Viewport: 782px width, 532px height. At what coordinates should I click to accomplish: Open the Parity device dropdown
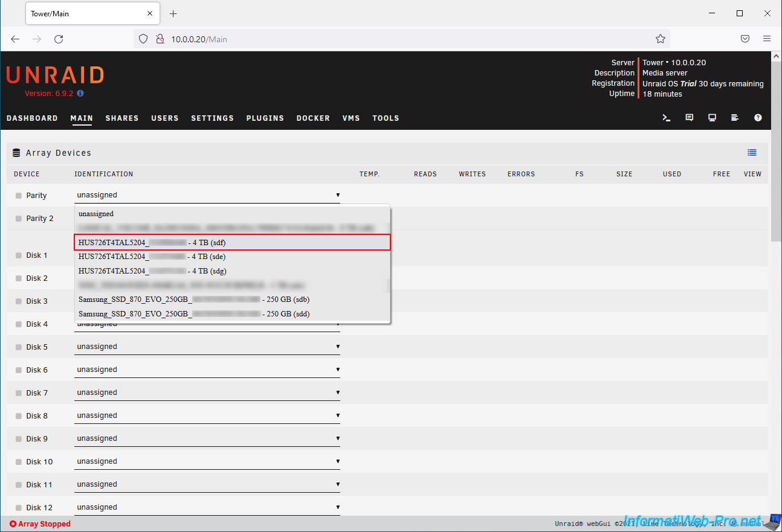coord(207,195)
